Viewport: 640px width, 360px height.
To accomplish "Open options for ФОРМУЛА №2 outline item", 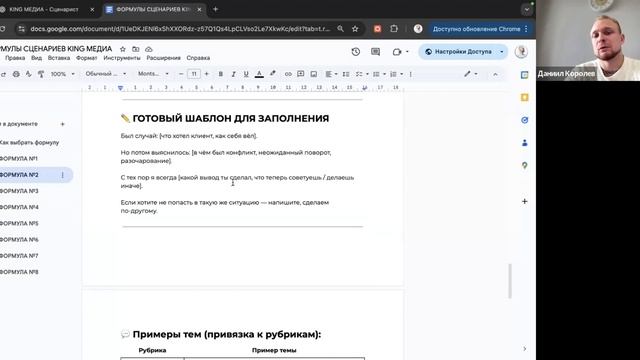I will pos(62,175).
